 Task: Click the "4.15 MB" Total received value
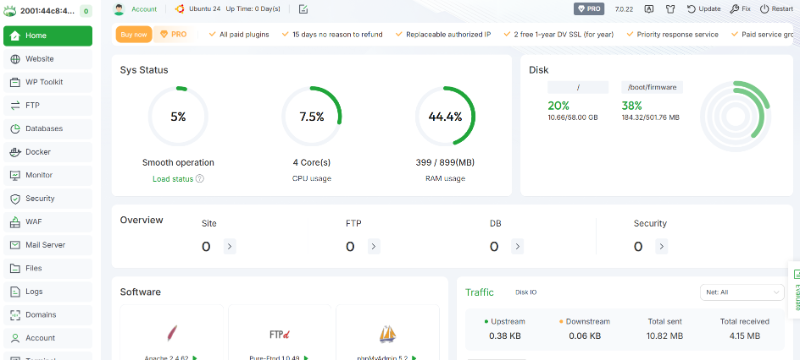(x=744, y=336)
